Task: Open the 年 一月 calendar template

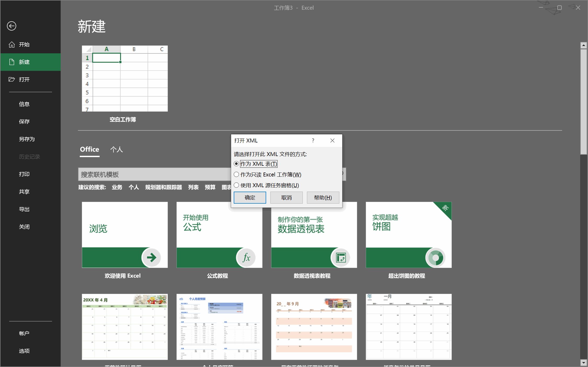Action: (409, 327)
